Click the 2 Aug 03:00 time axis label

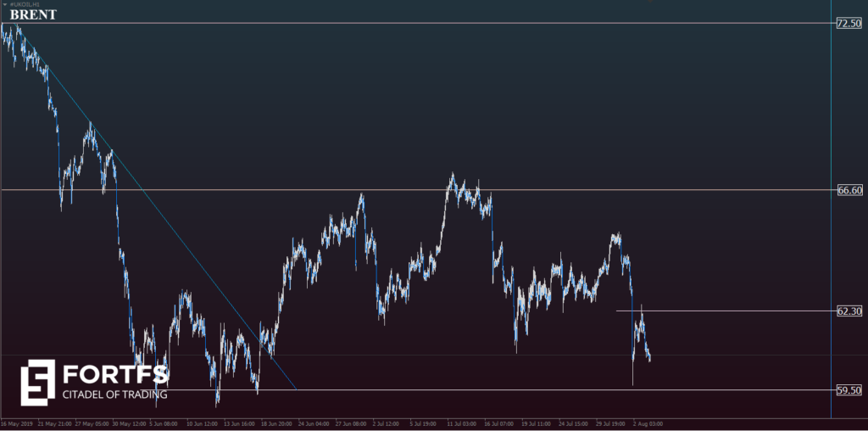coord(648,423)
